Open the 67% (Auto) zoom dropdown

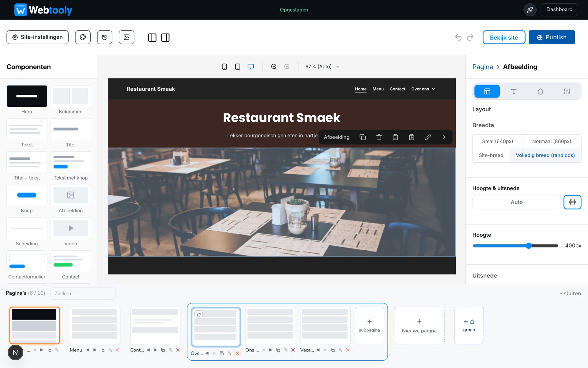click(x=322, y=67)
